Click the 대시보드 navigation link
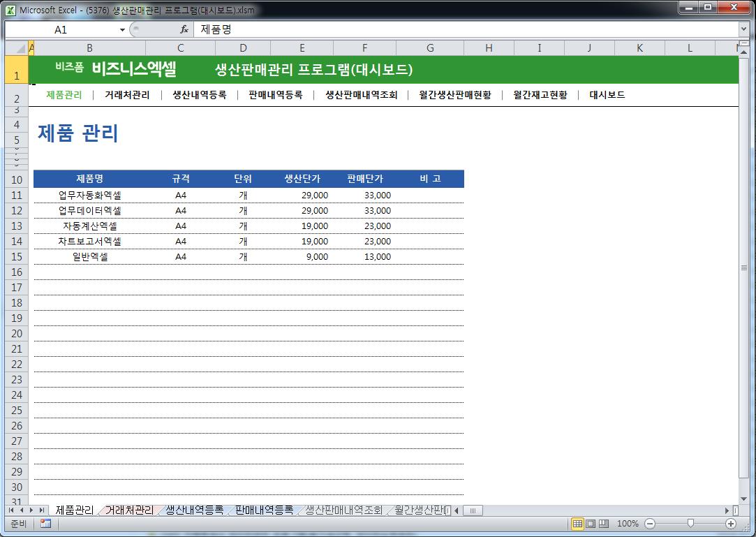This screenshot has width=756, height=537. pyautogui.click(x=607, y=95)
